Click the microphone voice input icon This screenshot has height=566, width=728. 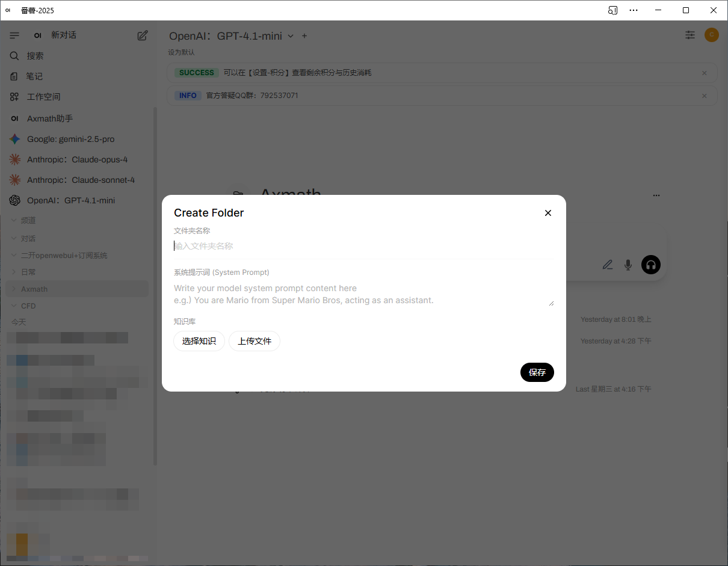628,265
